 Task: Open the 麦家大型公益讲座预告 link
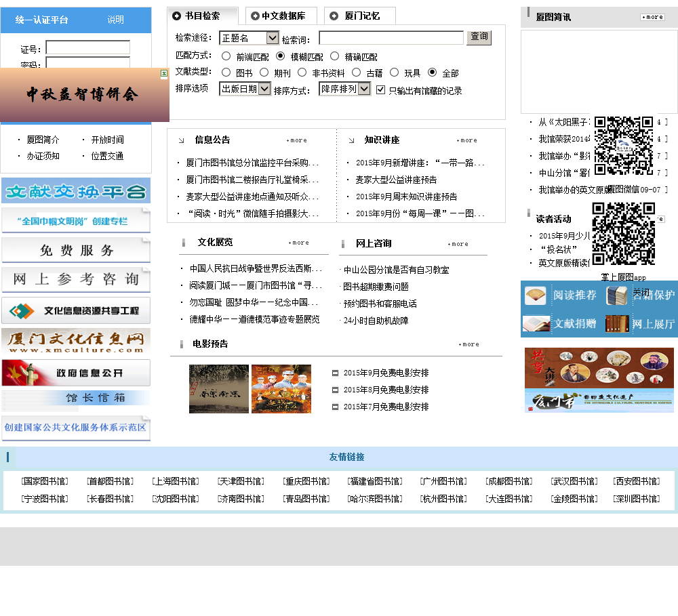click(396, 180)
